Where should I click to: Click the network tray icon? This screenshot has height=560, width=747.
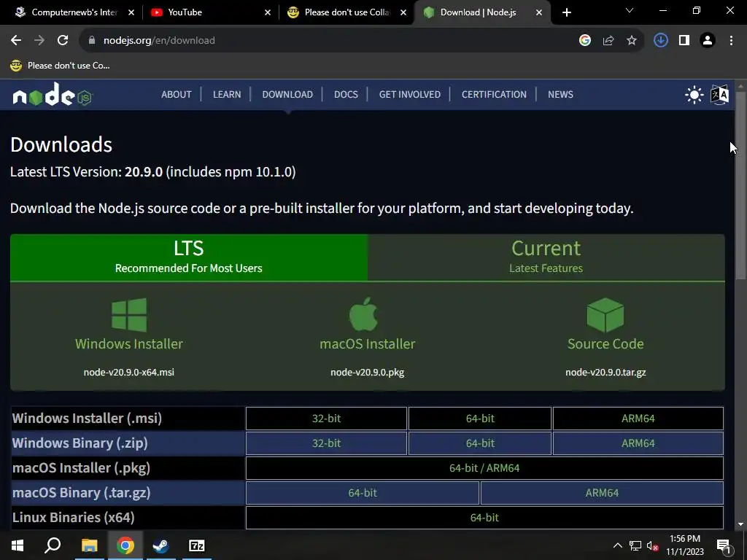pos(635,545)
